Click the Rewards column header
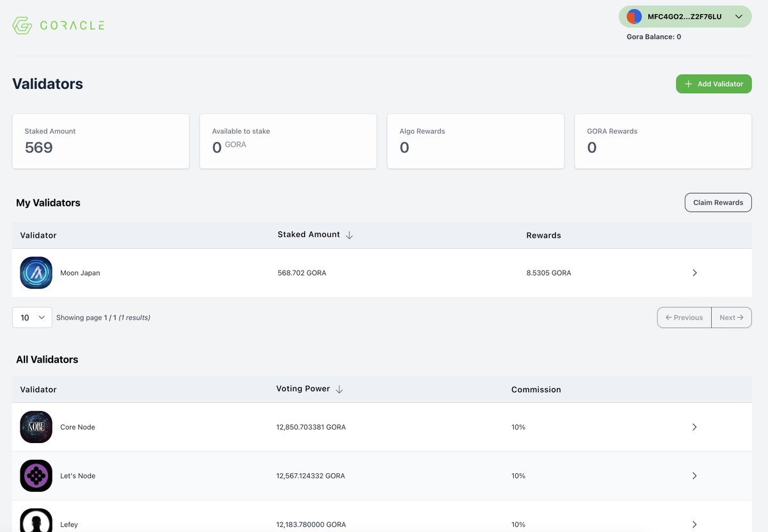 pos(544,235)
